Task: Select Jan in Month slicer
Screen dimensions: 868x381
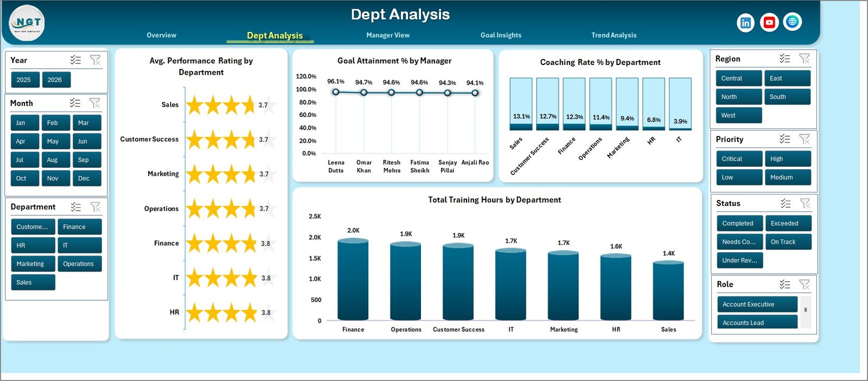Action: point(24,123)
